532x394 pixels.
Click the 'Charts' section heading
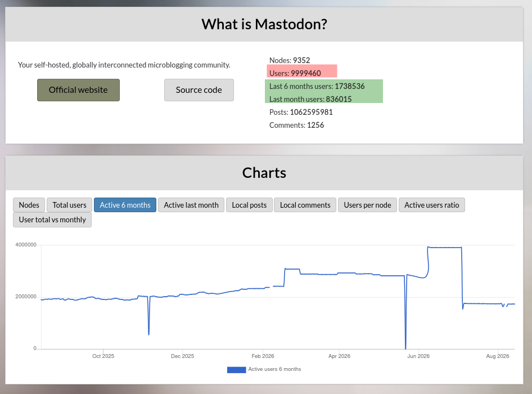point(264,173)
